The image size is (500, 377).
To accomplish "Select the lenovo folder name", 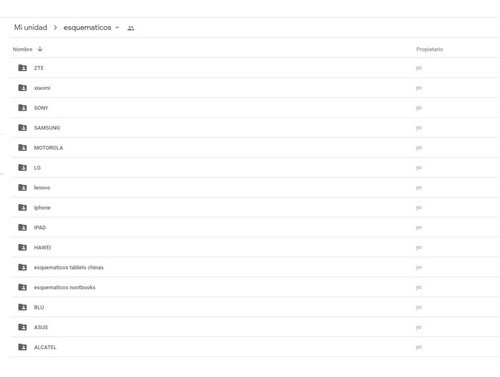I will point(42,188).
